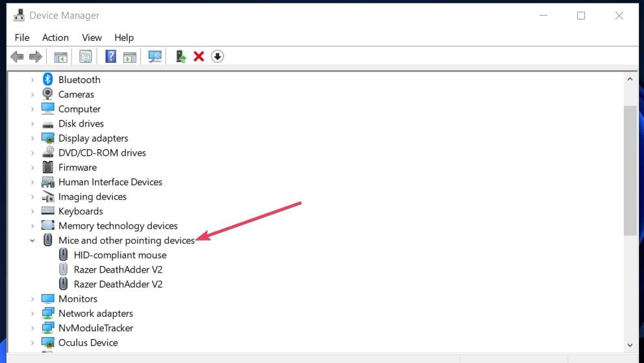The width and height of the screenshot is (644, 363).
Task: Click the vertical scrollbar thumb
Action: click(x=630, y=170)
